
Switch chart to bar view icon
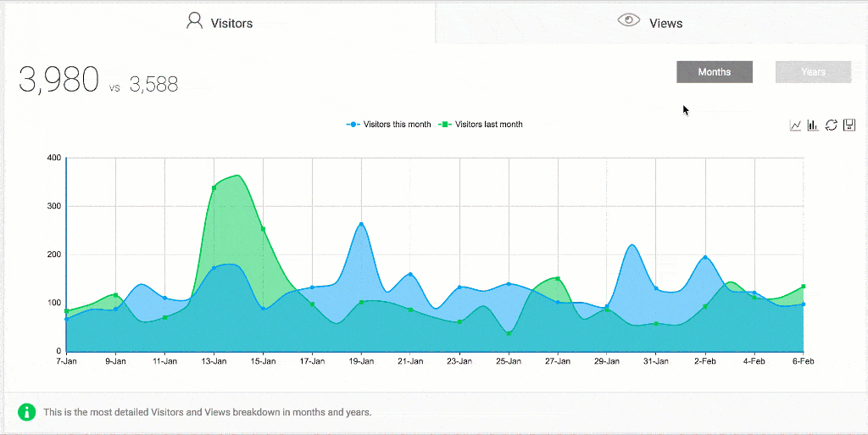pos(813,125)
